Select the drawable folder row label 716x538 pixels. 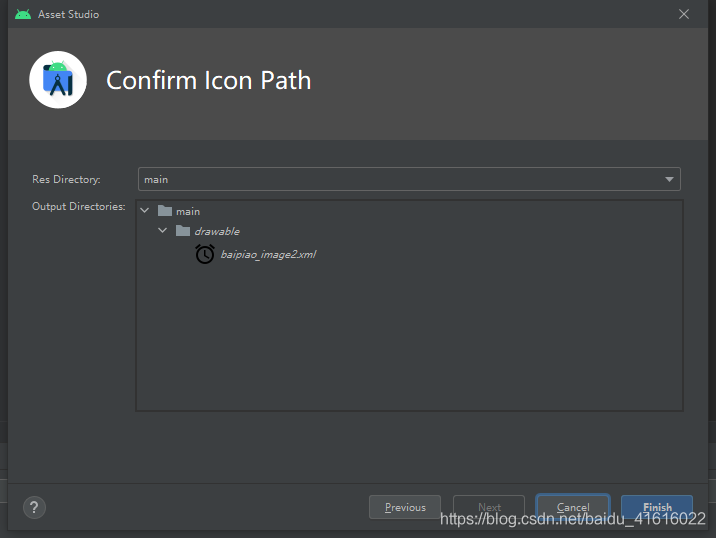pos(217,232)
